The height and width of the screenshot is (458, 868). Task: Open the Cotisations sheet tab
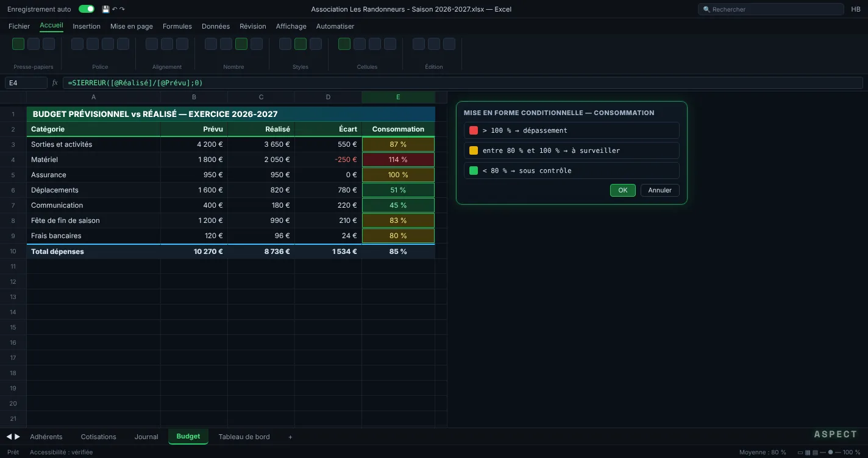point(98,437)
